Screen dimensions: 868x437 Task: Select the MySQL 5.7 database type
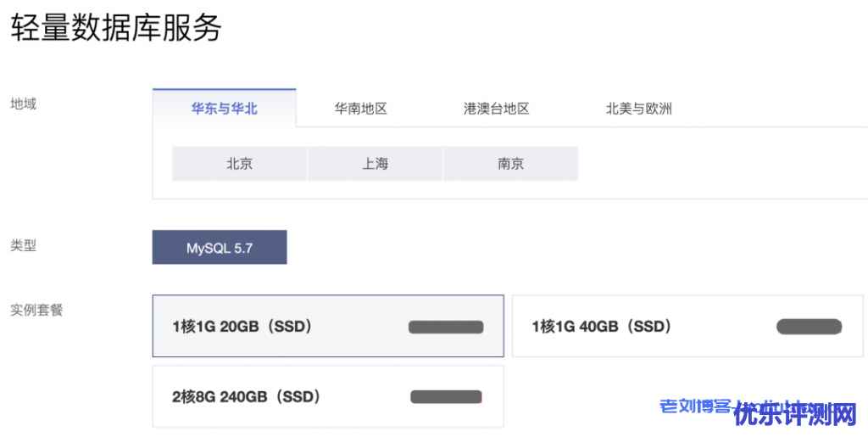pos(220,248)
